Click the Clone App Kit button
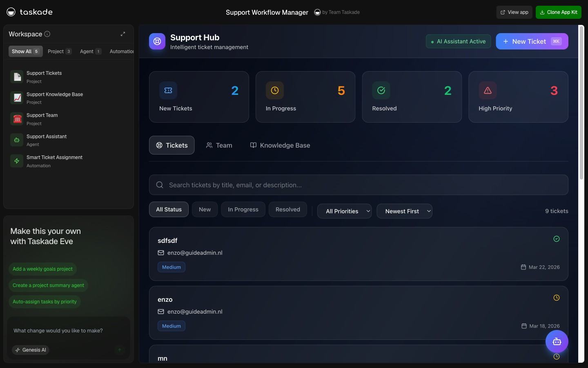This screenshot has width=588, height=368. (559, 12)
